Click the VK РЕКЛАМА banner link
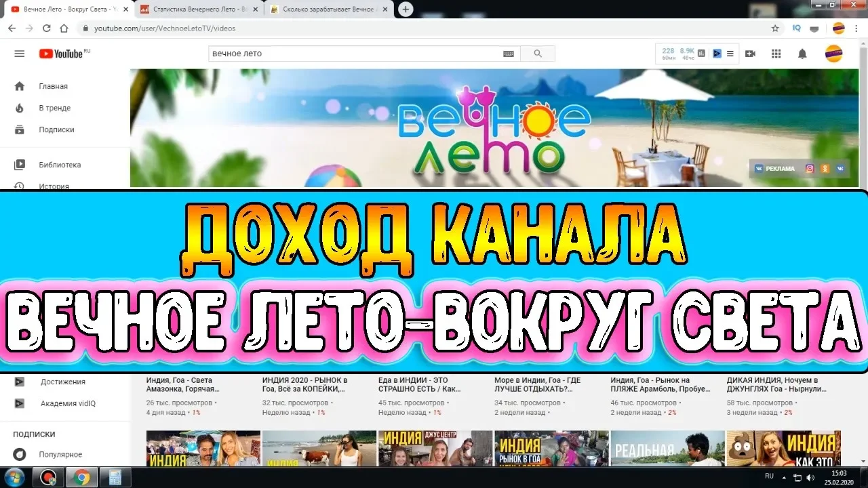 tap(774, 168)
